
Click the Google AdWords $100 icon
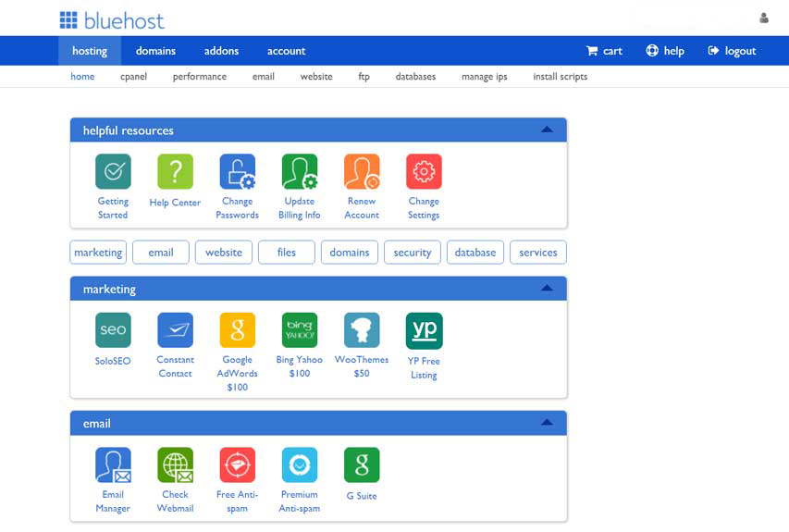click(x=237, y=330)
